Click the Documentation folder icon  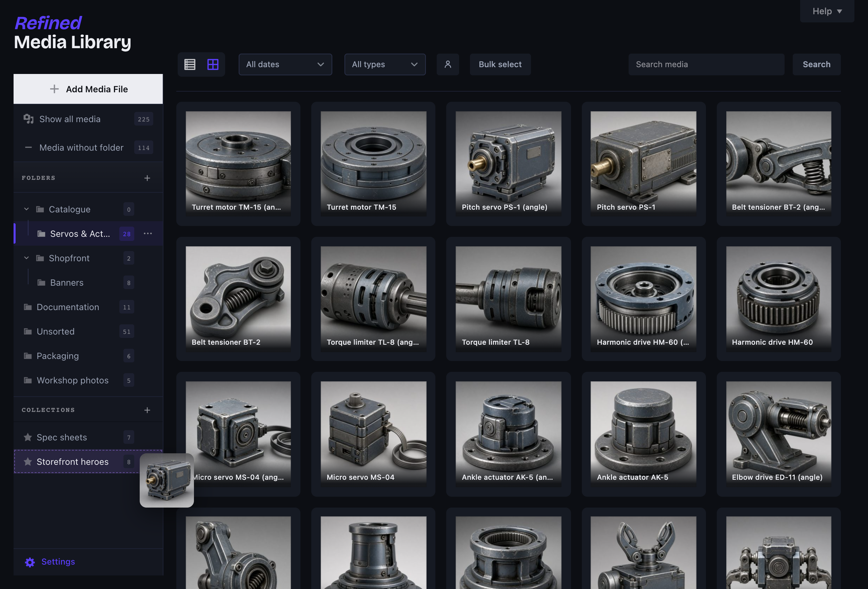(x=28, y=307)
